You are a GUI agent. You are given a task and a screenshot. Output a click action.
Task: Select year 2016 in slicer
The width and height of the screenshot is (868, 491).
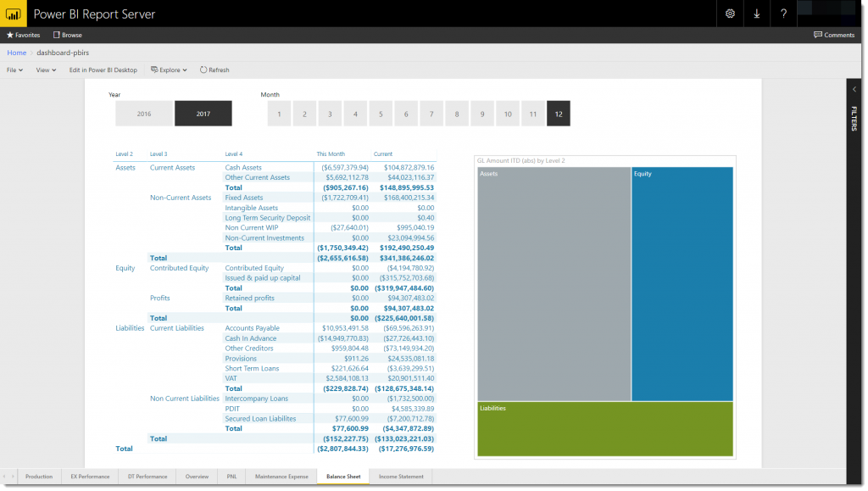143,114
